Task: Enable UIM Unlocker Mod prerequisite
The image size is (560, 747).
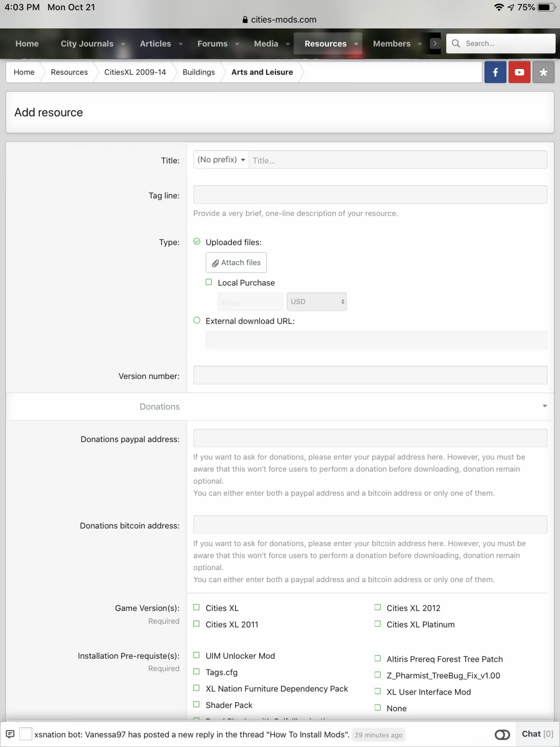Action: [x=196, y=655]
